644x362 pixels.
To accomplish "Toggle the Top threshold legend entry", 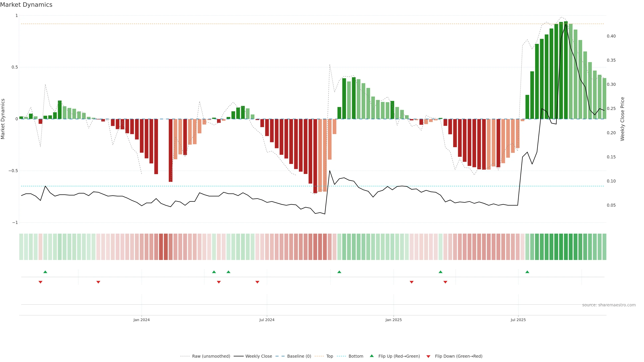I will [330, 356].
